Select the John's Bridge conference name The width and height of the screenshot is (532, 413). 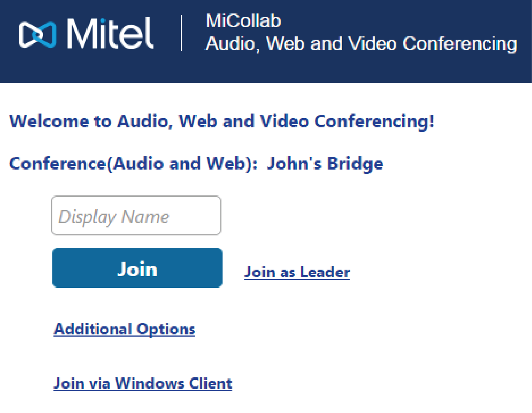point(324,163)
